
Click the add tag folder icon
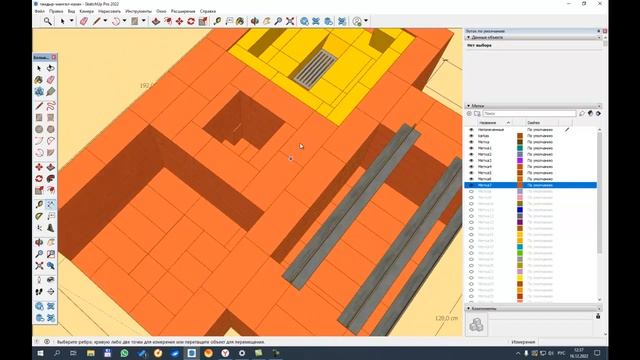(477, 113)
